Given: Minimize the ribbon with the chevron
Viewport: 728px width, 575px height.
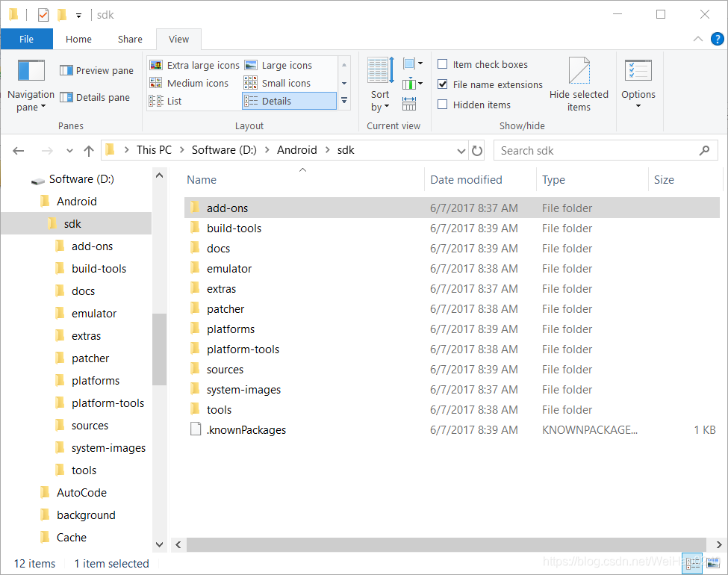Looking at the screenshot, I should [x=698, y=39].
